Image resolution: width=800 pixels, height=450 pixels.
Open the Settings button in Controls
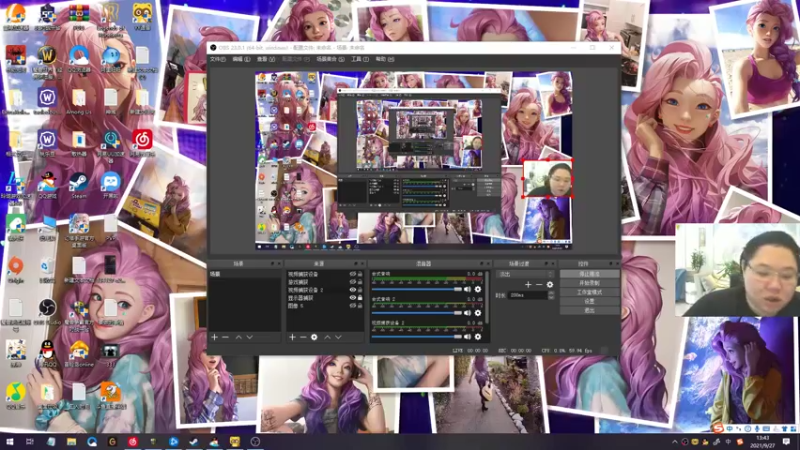(x=589, y=302)
